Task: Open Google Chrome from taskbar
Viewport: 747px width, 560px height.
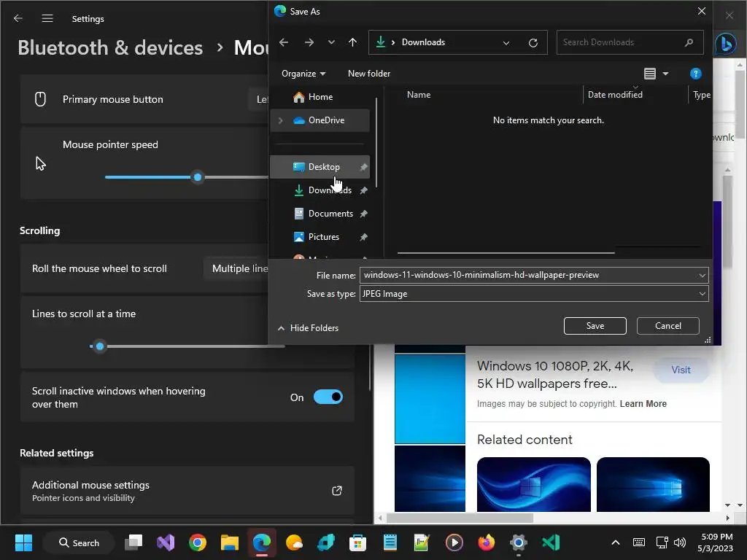Action: click(197, 542)
